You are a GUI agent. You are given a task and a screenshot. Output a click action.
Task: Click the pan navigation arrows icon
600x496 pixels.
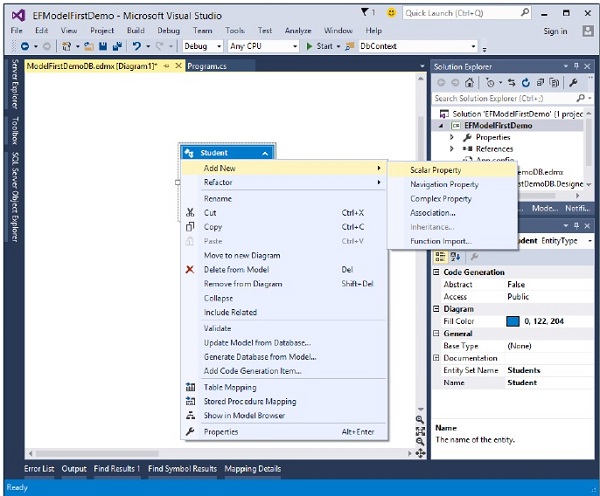pos(420,454)
